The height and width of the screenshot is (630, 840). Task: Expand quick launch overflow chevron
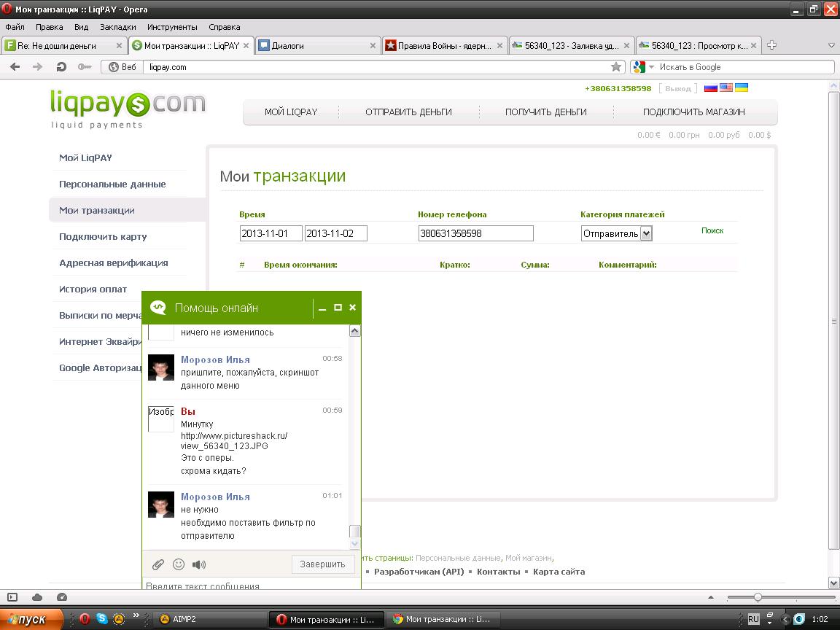click(x=136, y=615)
